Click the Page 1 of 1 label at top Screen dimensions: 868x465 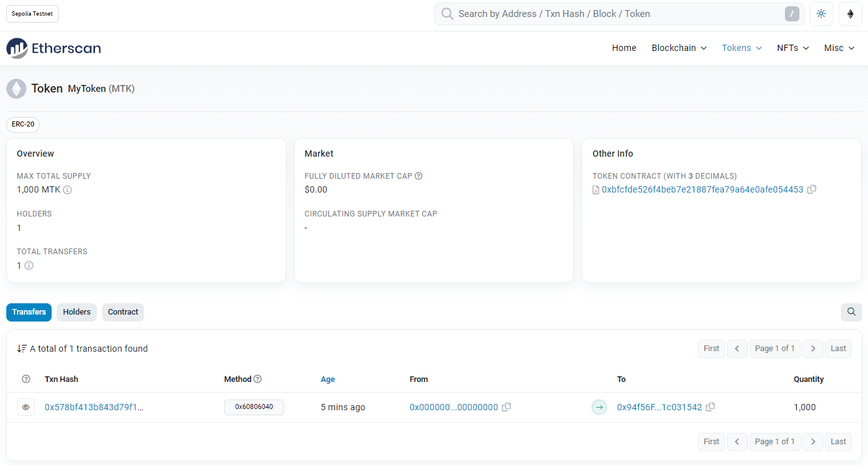coord(775,349)
